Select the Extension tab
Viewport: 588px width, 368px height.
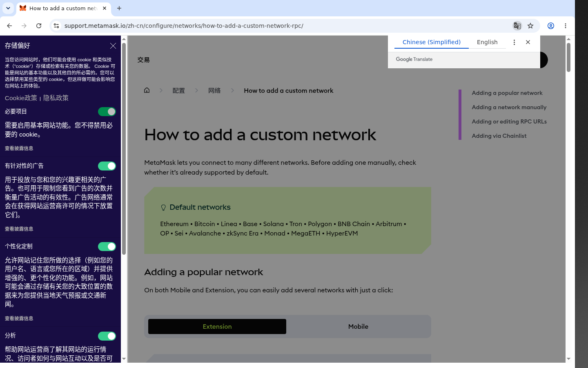217,327
